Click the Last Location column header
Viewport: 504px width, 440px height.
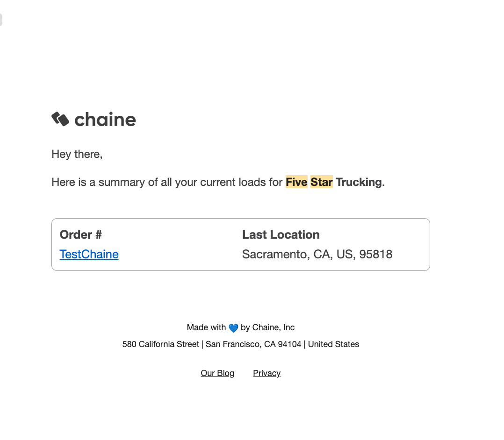(281, 235)
